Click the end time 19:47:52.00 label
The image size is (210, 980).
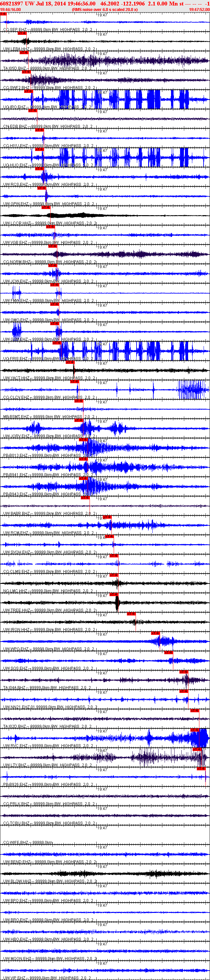(x=199, y=9)
